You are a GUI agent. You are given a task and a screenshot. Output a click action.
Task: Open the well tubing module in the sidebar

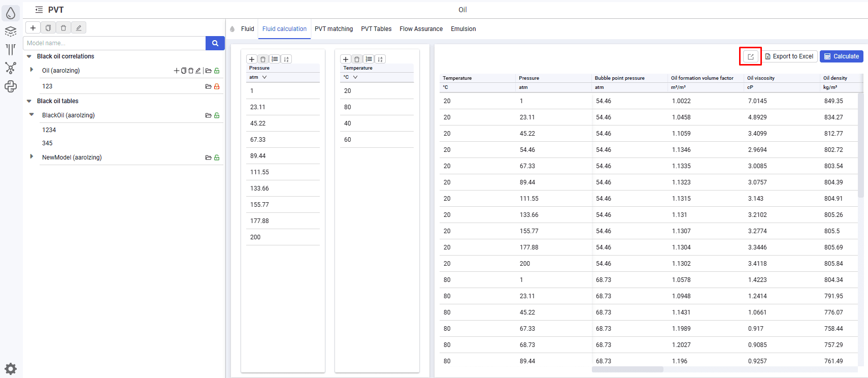pos(11,49)
